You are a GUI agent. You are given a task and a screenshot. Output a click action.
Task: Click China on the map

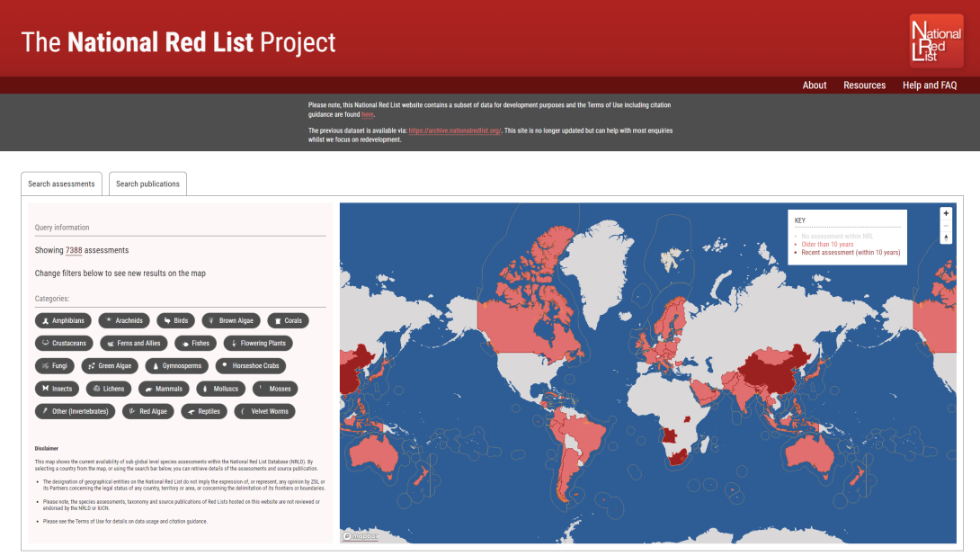tap(772, 372)
